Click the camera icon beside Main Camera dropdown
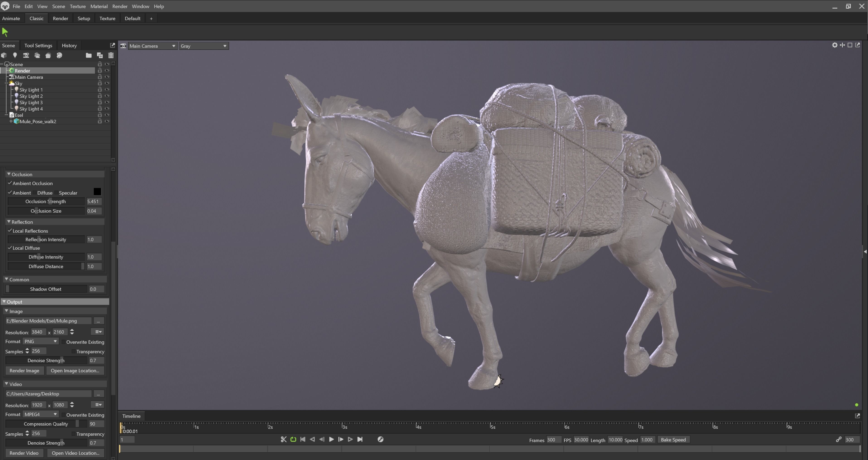Screen dimensions: 868x460 coord(123,46)
